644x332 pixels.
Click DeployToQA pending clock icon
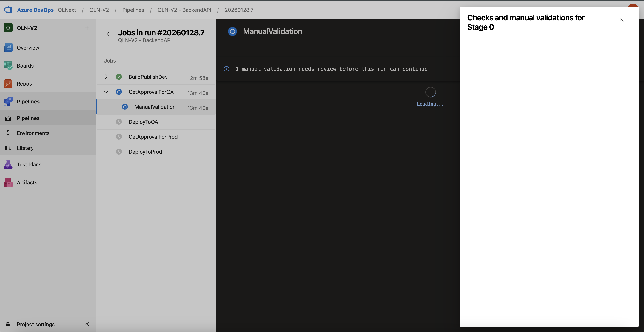coord(119,122)
